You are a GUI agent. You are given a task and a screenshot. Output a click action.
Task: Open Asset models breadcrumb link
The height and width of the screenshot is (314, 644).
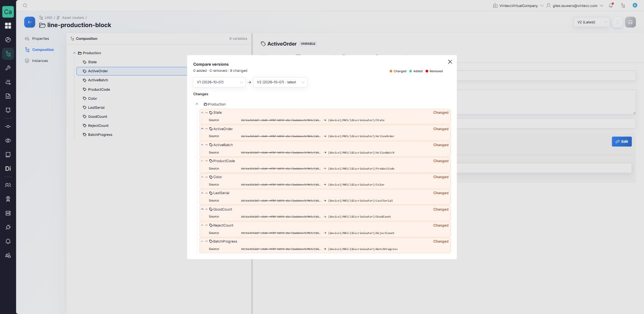click(x=73, y=18)
